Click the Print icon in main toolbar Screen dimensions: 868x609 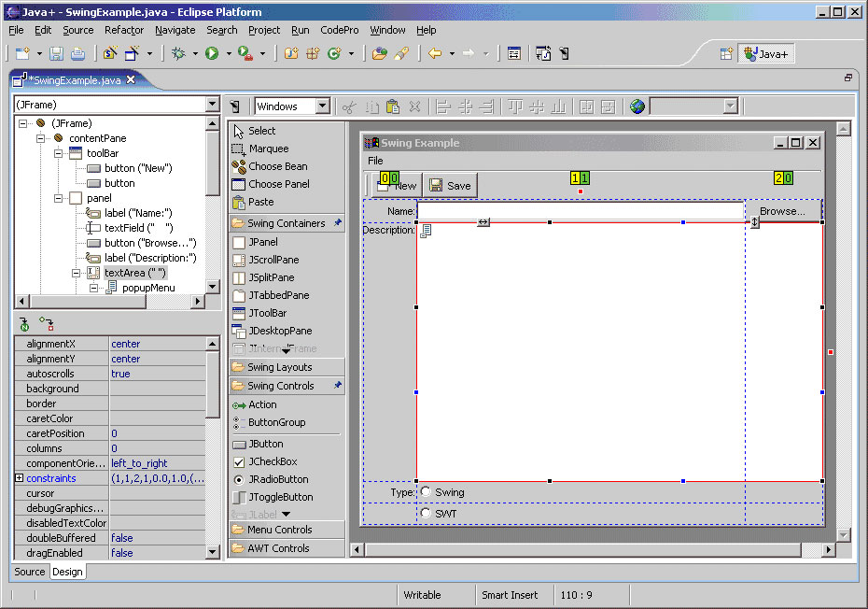78,54
